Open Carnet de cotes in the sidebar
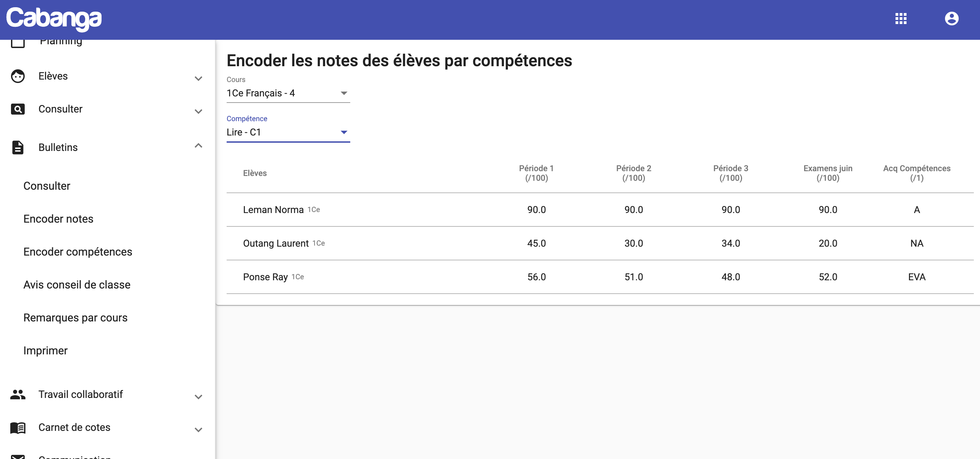Image resolution: width=980 pixels, height=459 pixels. (74, 427)
